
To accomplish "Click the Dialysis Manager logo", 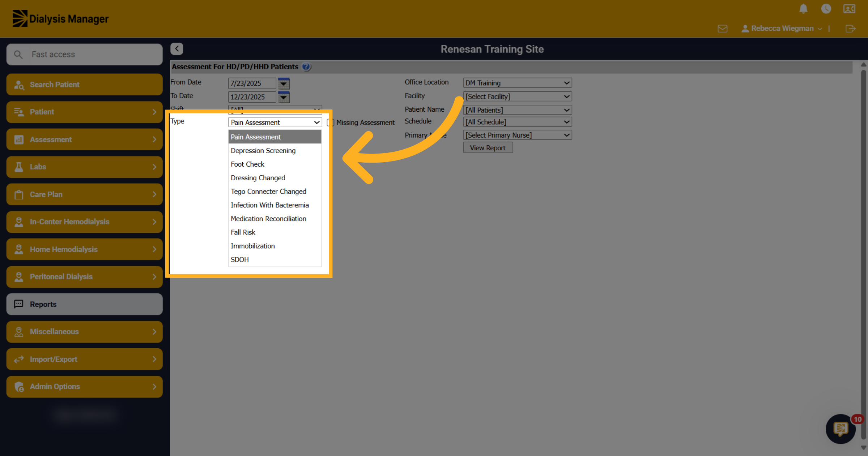I will [60, 18].
